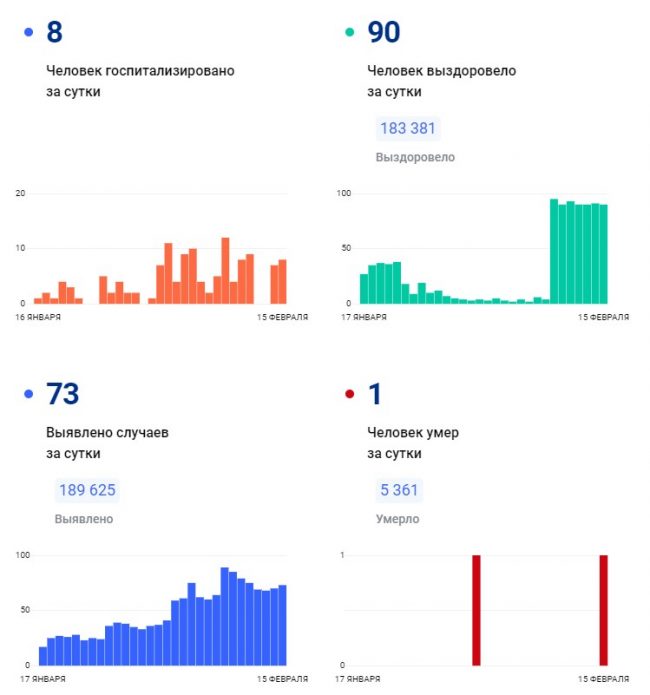Click the 'Человек выздоровело за сутки' label
The image size is (650, 695).
click(x=440, y=81)
